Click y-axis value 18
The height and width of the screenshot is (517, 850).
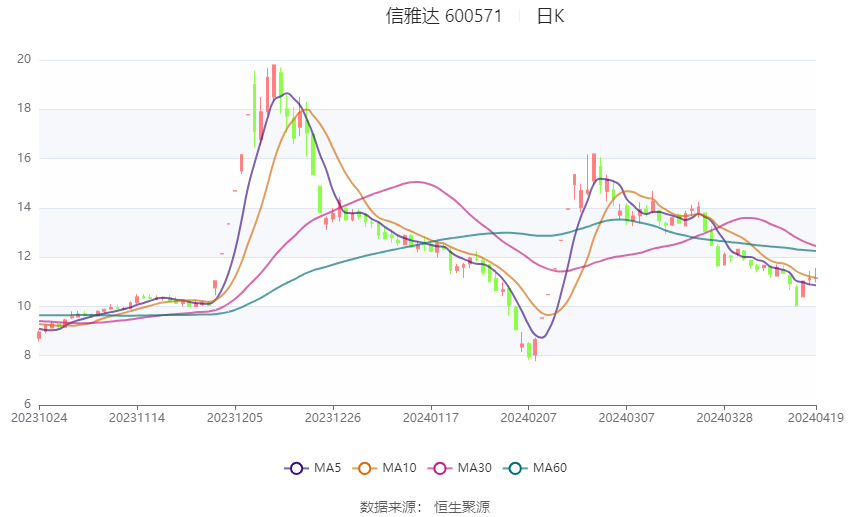pos(24,108)
